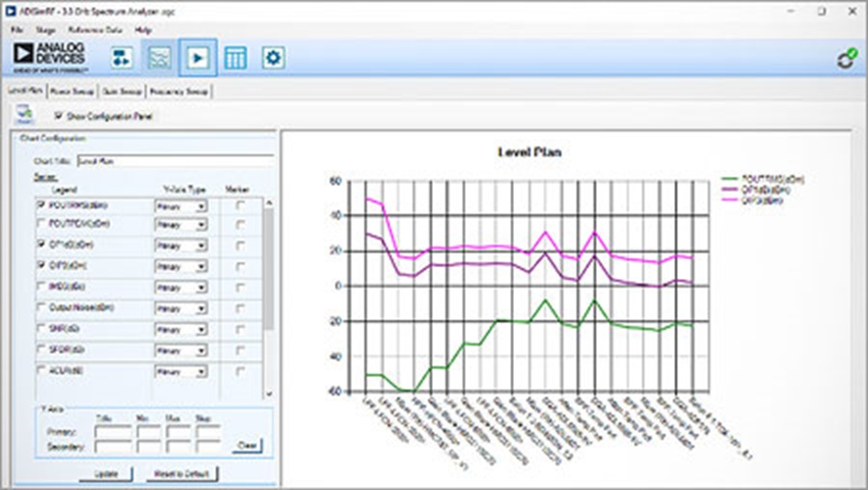Click the Primary Y axis Min field
The image size is (868, 490).
[149, 432]
